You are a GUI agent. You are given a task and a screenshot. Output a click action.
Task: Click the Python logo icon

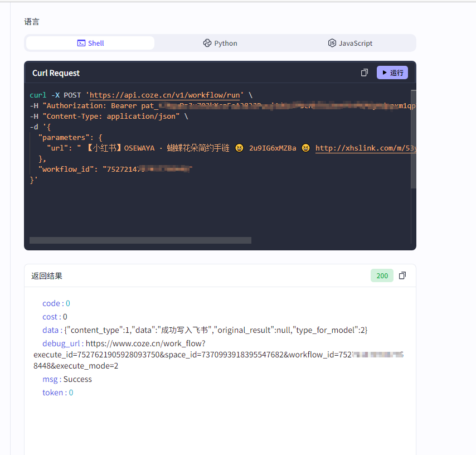(207, 43)
